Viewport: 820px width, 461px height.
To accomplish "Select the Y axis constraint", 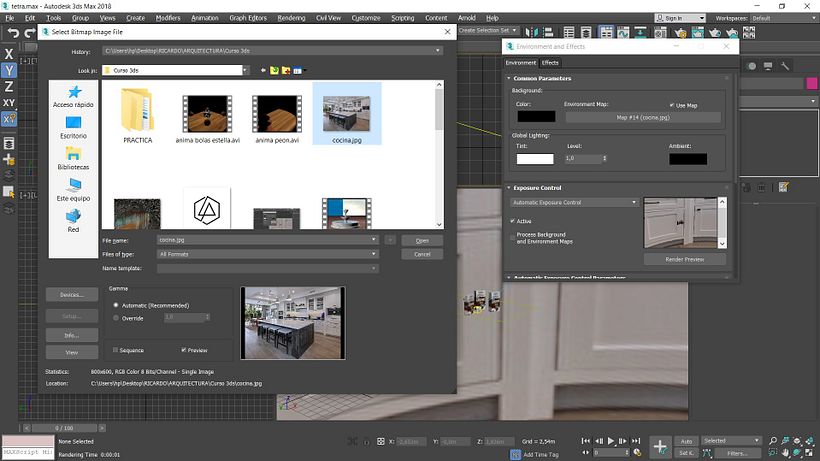I will click(x=9, y=70).
